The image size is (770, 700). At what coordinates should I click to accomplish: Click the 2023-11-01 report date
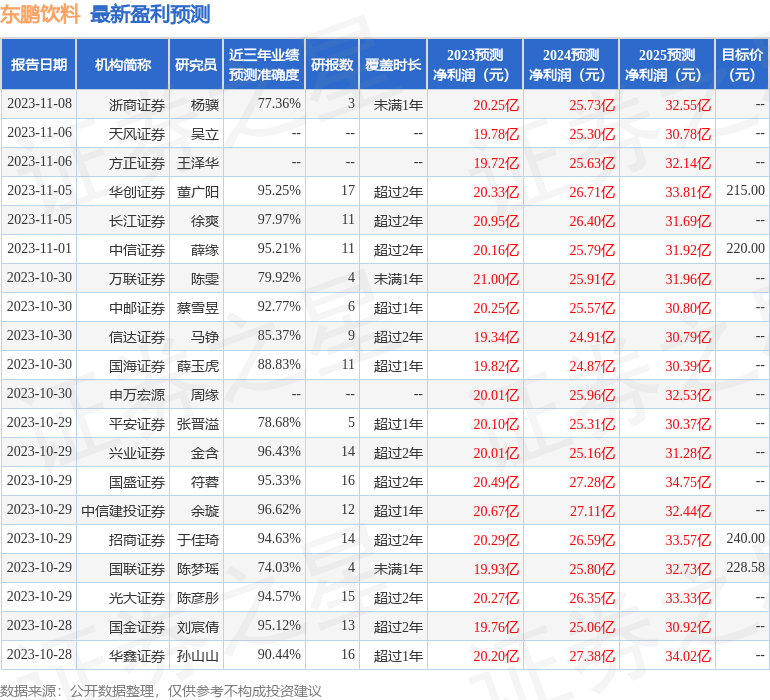[x=39, y=248]
